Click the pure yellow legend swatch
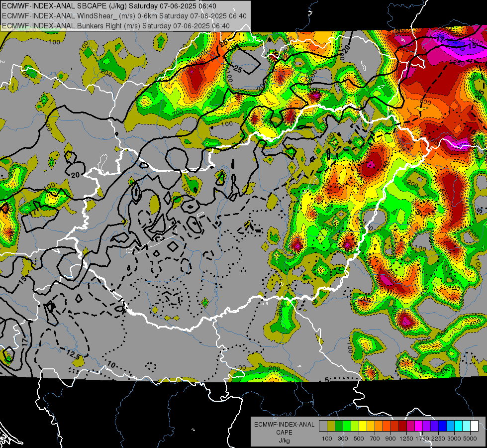The image size is (487, 448). (363, 426)
